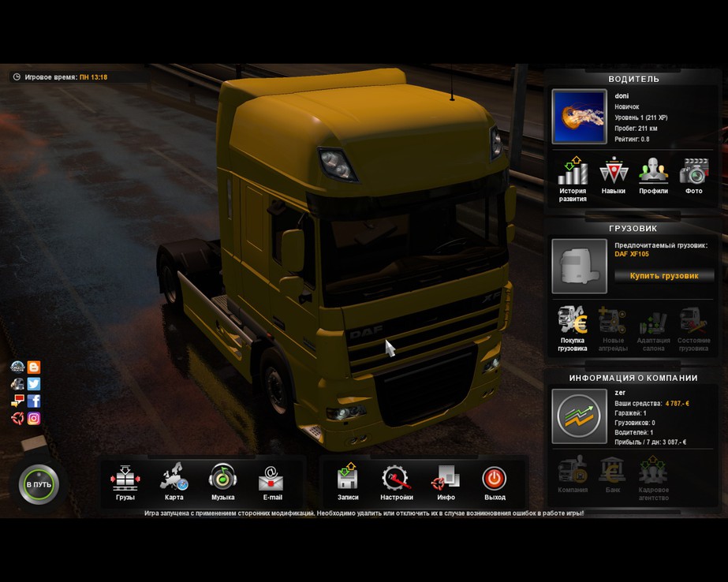The image size is (728, 582).
Task: Open the World of Trucks link icon
Action: (17, 367)
